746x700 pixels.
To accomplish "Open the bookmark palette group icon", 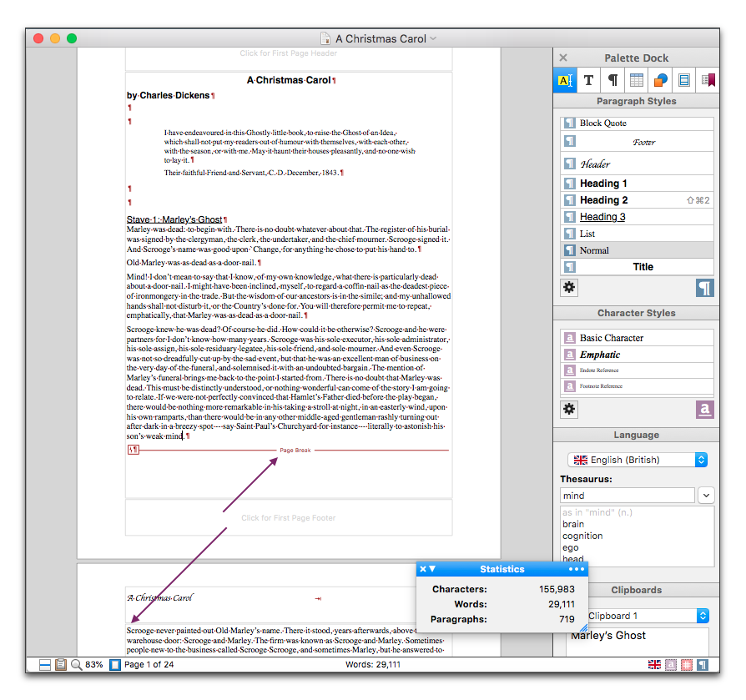I will tap(708, 80).
